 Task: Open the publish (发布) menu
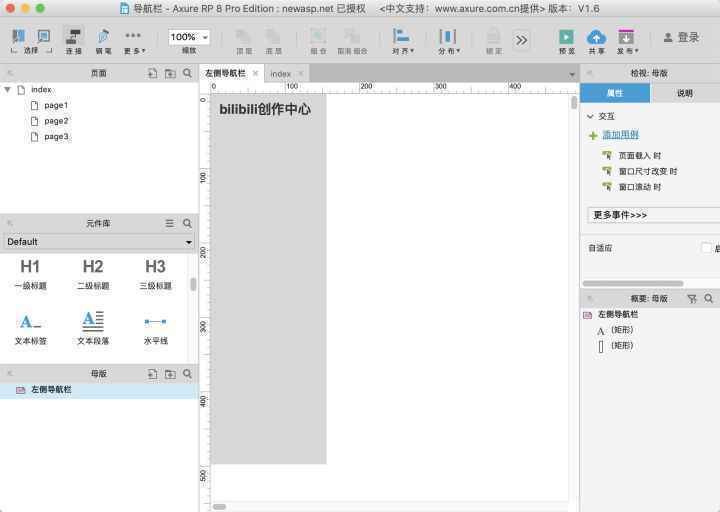pyautogui.click(x=627, y=40)
